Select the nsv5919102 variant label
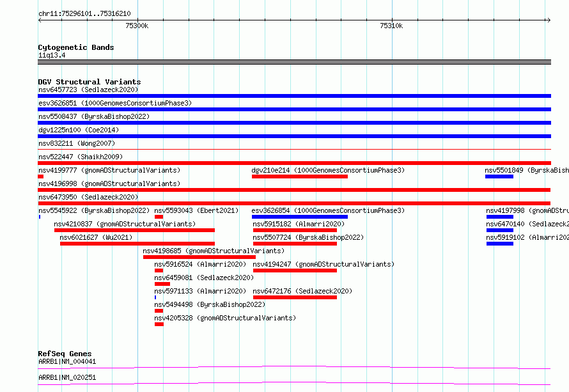 coord(527,237)
